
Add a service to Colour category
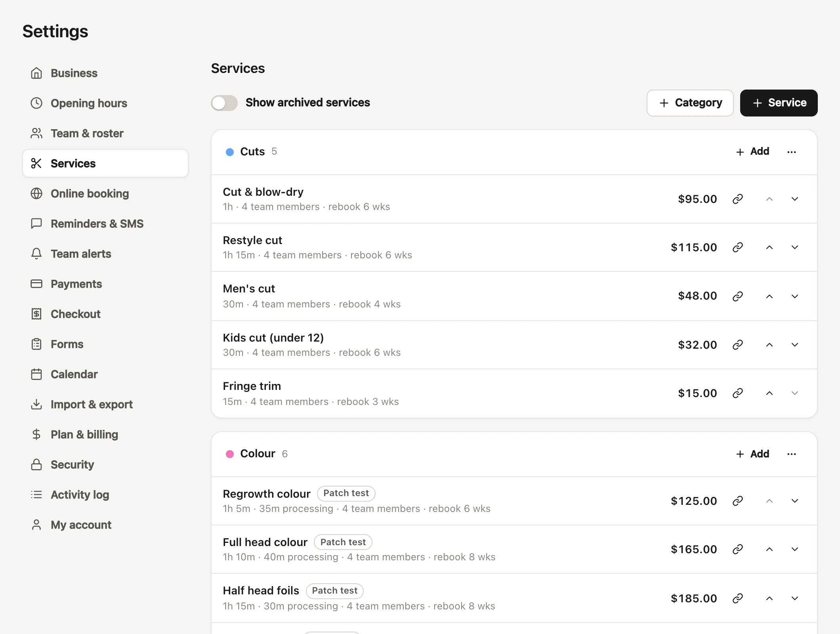pyautogui.click(x=752, y=454)
